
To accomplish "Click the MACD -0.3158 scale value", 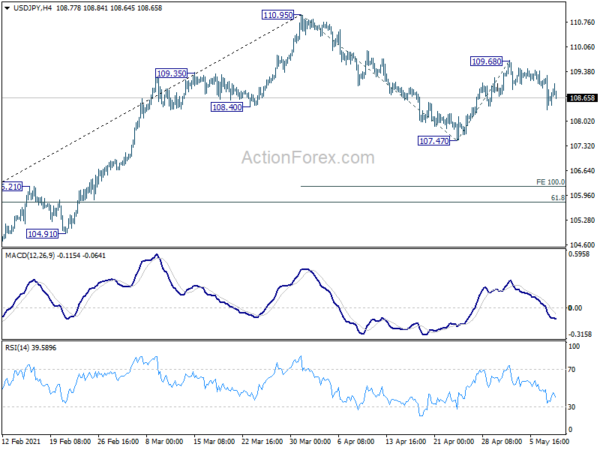I will coord(580,334).
